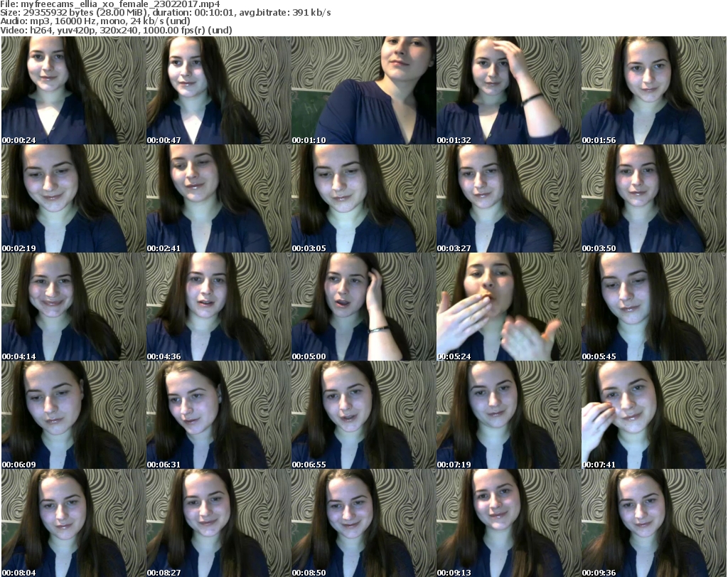
Task: Select the thumbnail stamped 00:00:24
Action: tap(73, 90)
